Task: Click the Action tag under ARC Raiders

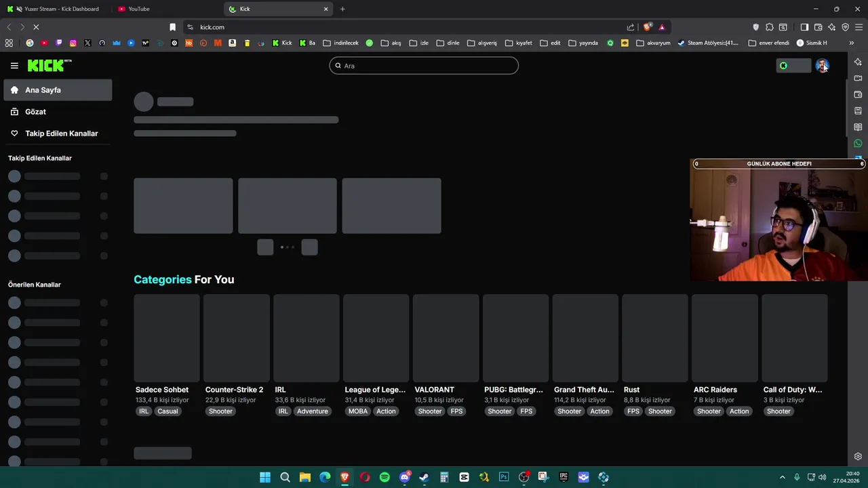Action: (739, 411)
